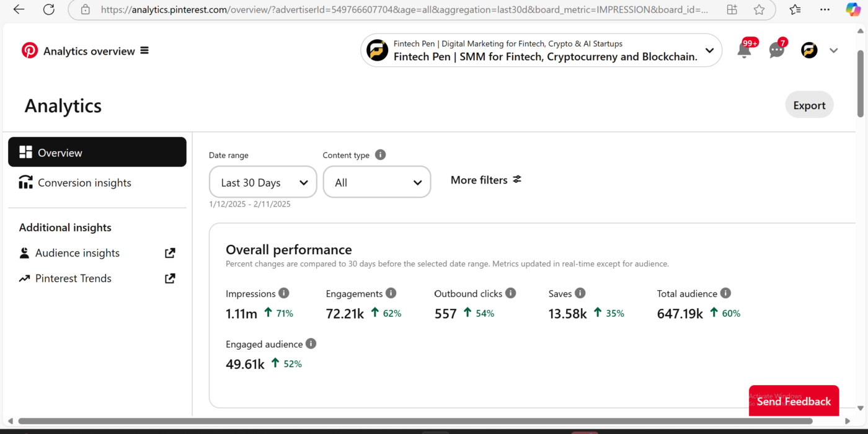Screen dimensions: 868x434
Task: Click the 557 outbound clicks value
Action: pyautogui.click(x=445, y=314)
